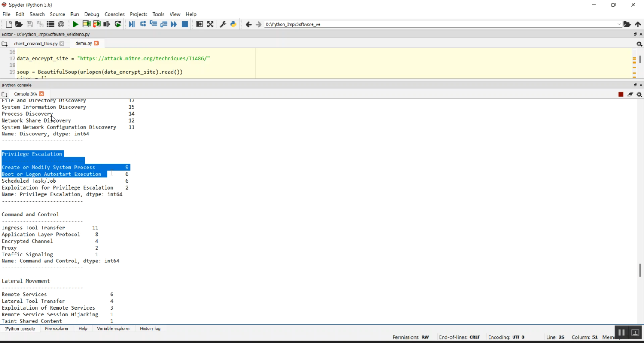Open the Consoles menu
Viewport: 644px width, 343px height.
[x=114, y=14]
